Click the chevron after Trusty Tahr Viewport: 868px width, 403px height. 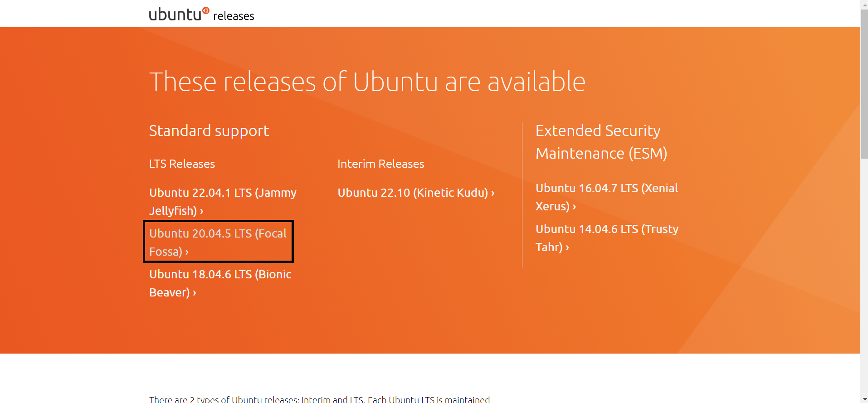tap(567, 248)
